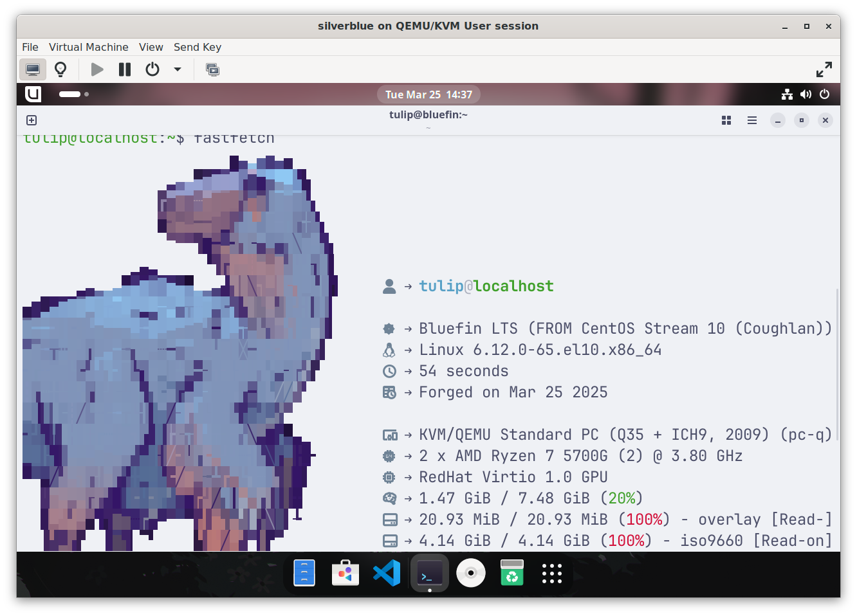This screenshot has width=857, height=616.
Task: Add a new terminal tab
Action: [x=32, y=120]
